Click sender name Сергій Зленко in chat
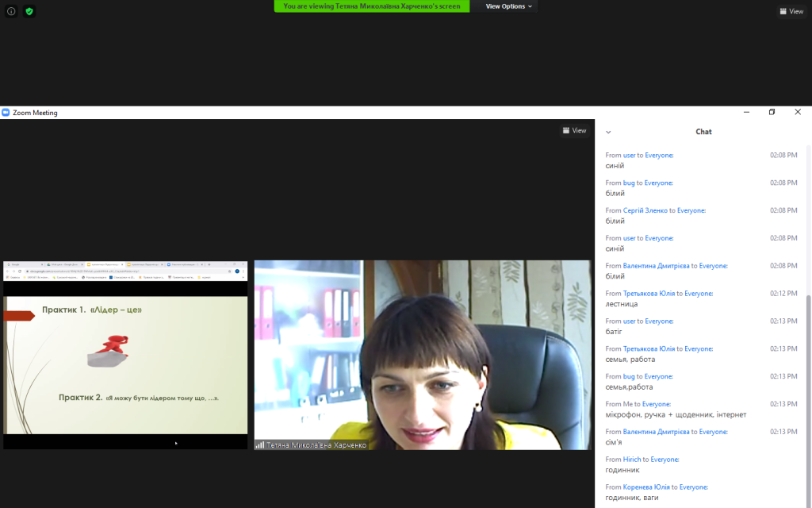The width and height of the screenshot is (812, 508). 645,210
